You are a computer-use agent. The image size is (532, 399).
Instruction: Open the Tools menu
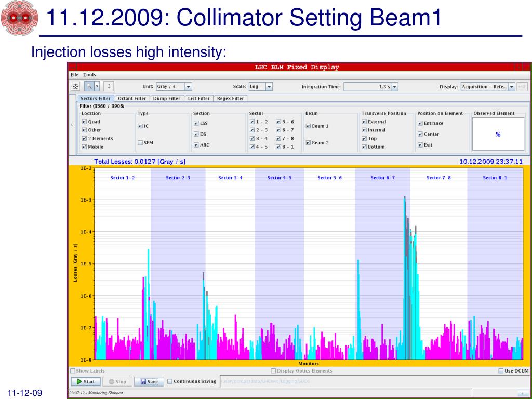coord(89,75)
